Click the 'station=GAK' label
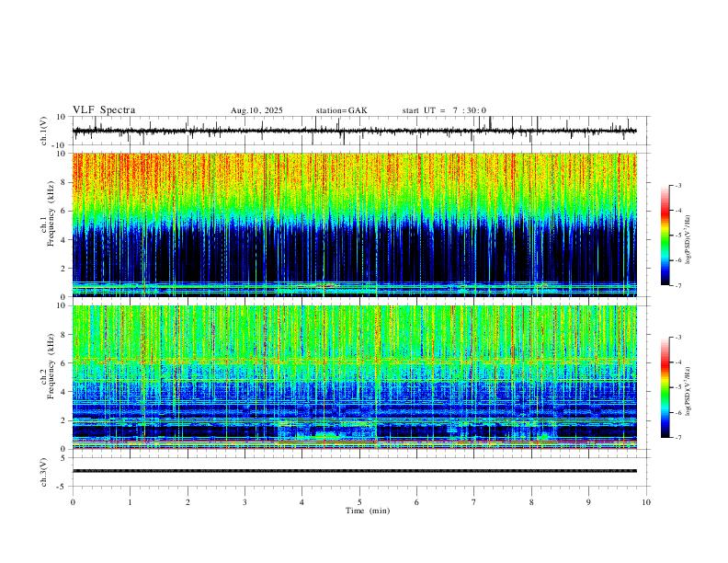728x563 pixels. coord(341,110)
